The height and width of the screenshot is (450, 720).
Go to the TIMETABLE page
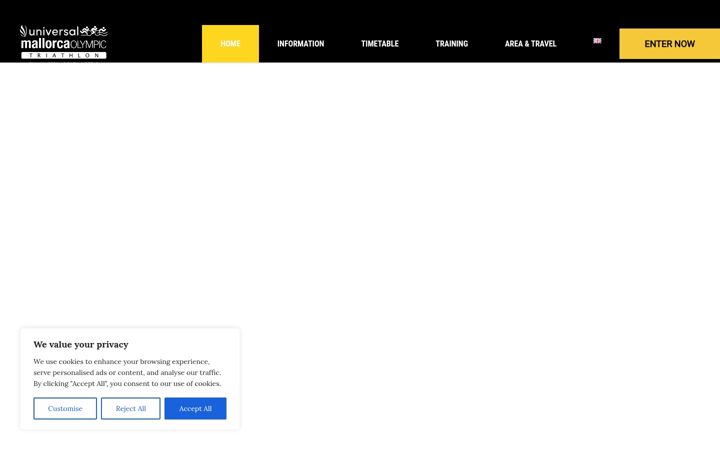click(x=380, y=44)
